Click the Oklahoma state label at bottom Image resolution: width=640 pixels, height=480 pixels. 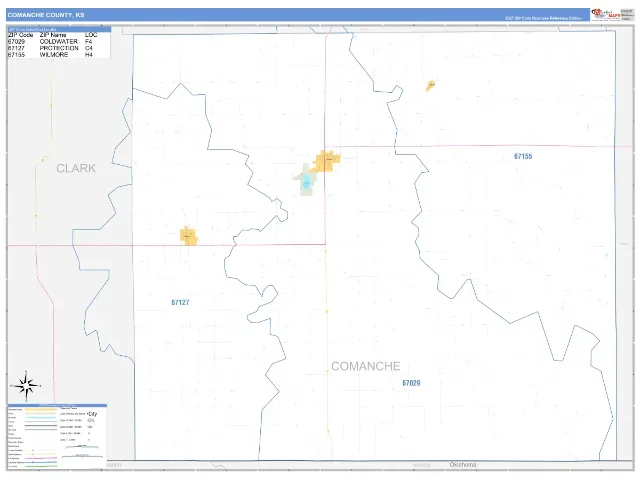tap(462, 464)
